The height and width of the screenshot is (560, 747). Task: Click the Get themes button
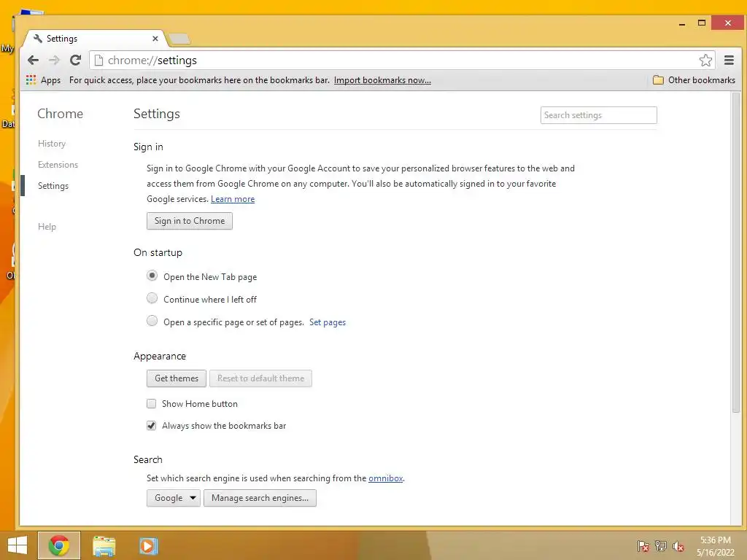177,378
